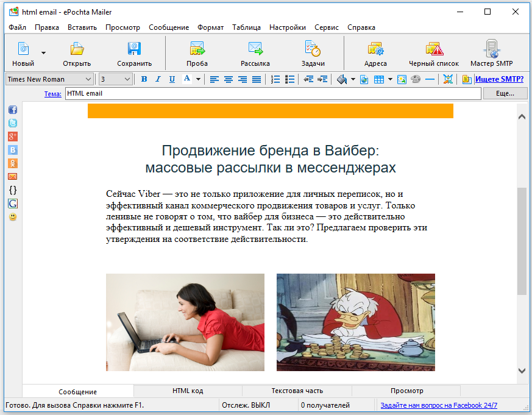Click the yellow document-envelope icon
The width and height of the screenshot is (532, 415).
[467, 79]
